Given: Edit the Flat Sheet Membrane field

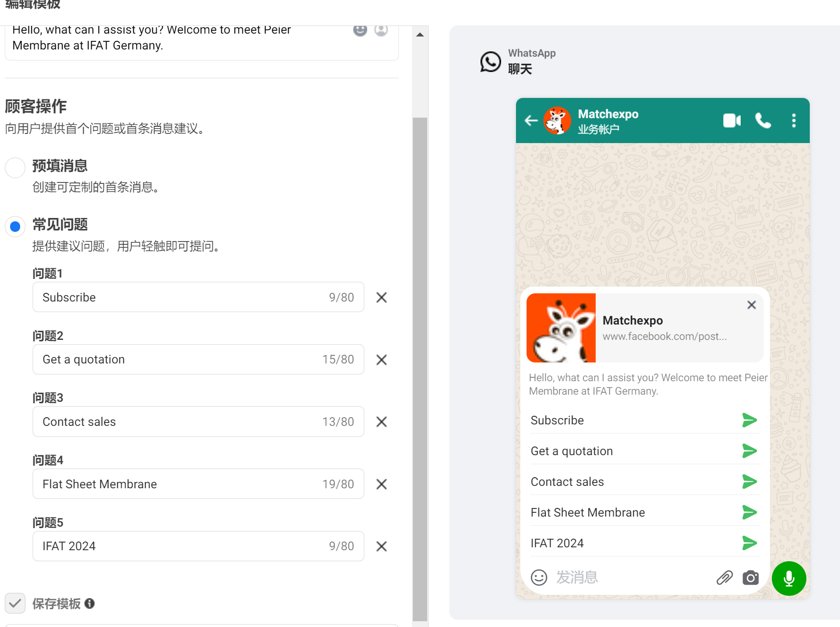Looking at the screenshot, I should [198, 484].
